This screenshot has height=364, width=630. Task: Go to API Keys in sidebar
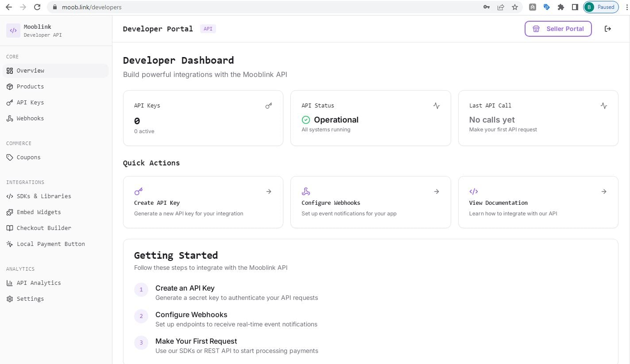click(30, 103)
